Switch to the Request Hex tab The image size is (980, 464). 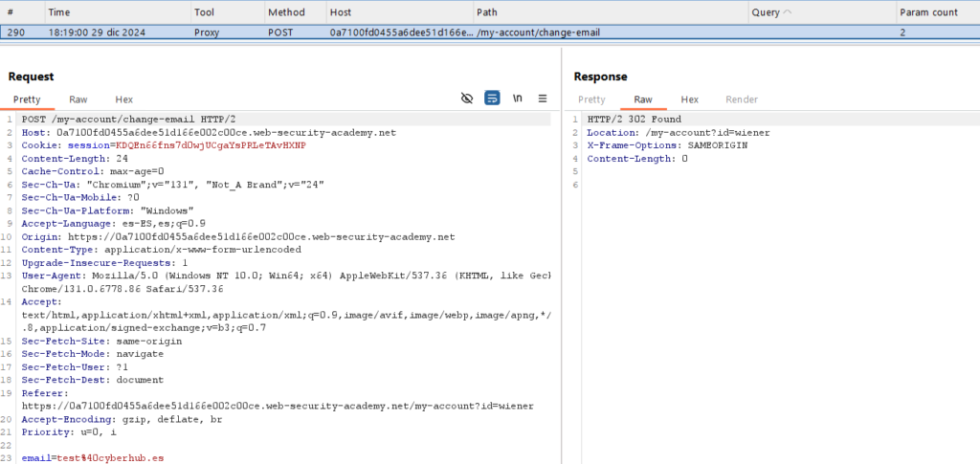coord(123,99)
